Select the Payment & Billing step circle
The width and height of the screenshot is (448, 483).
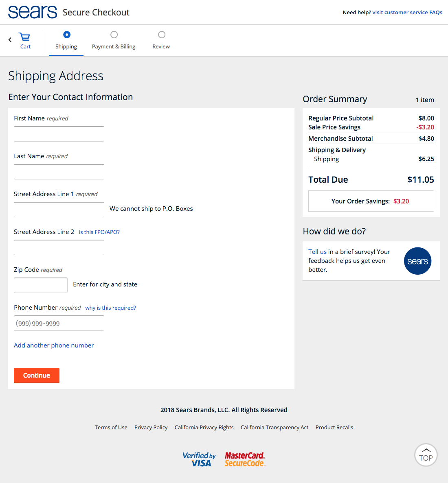point(114,35)
